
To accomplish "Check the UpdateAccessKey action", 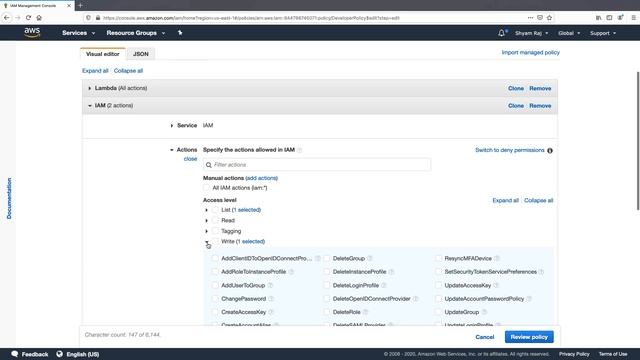I will (x=438, y=285).
